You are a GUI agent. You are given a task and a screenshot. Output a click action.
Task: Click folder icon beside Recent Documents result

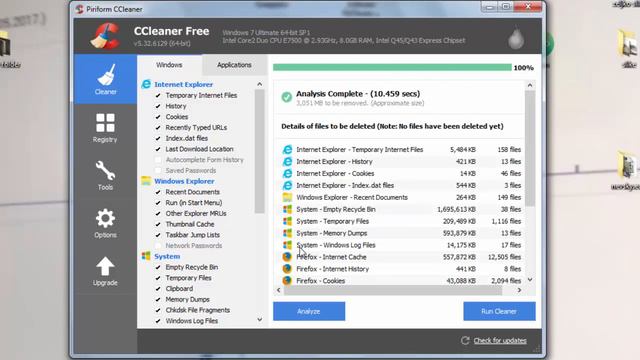[x=287, y=197]
